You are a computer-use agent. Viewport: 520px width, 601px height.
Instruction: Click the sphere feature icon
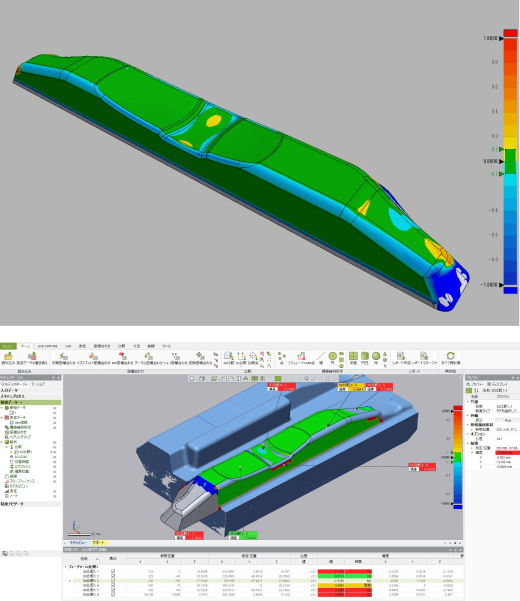[x=376, y=356]
